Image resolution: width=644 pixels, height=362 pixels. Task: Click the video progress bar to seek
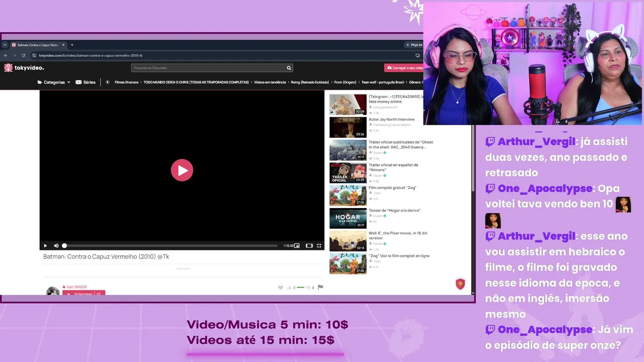(171, 246)
